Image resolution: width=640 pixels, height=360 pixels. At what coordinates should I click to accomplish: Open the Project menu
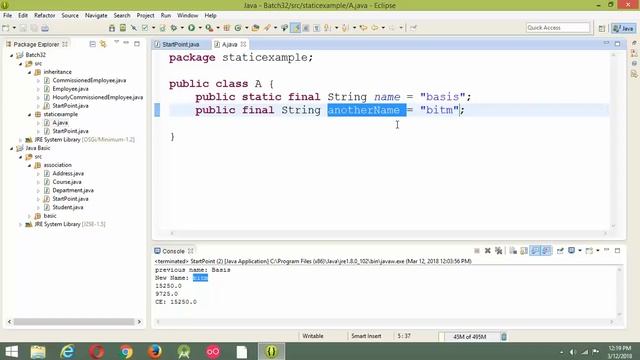(145, 16)
